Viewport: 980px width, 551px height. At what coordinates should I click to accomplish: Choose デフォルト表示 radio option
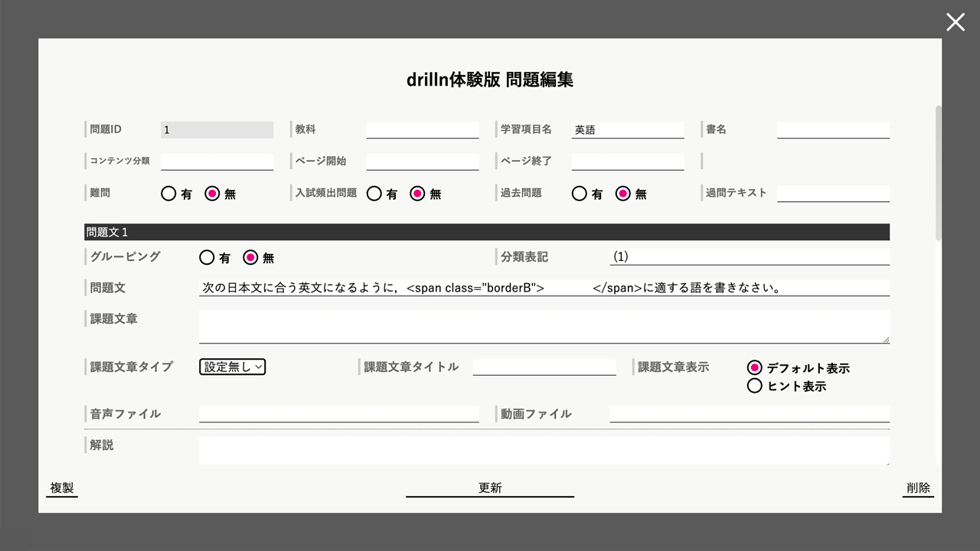click(755, 367)
